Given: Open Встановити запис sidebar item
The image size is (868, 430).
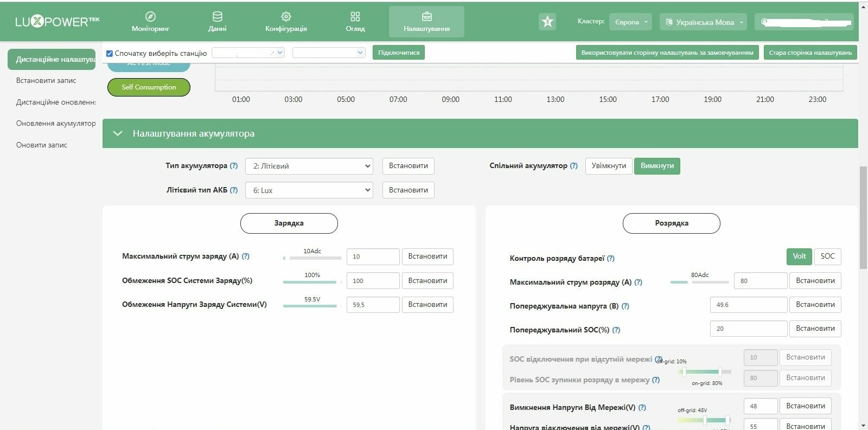Looking at the screenshot, I should [46, 81].
